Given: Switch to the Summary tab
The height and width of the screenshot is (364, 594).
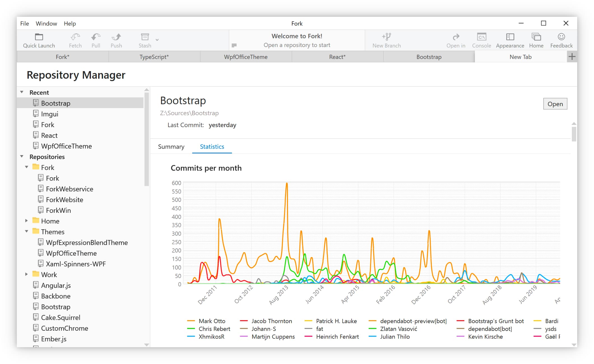Looking at the screenshot, I should [x=171, y=147].
